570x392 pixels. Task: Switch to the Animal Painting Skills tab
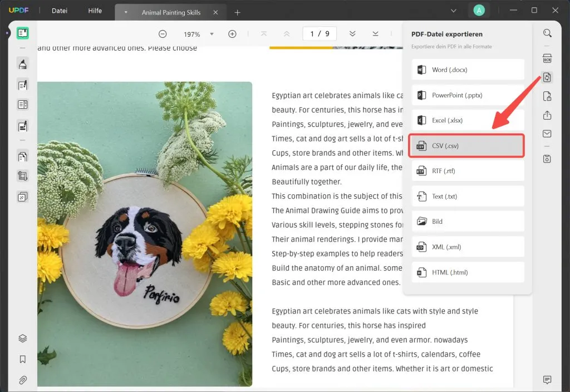pos(170,11)
